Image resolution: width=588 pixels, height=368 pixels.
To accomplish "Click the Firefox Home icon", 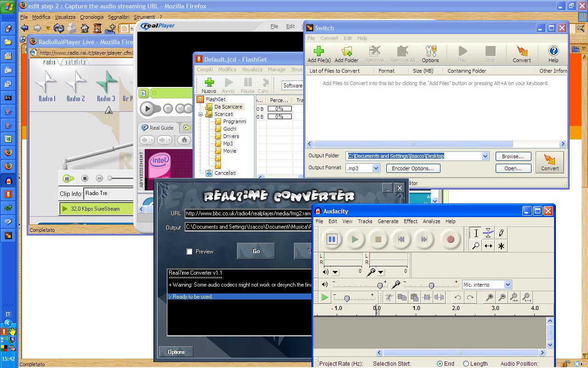I will tap(85, 28).
